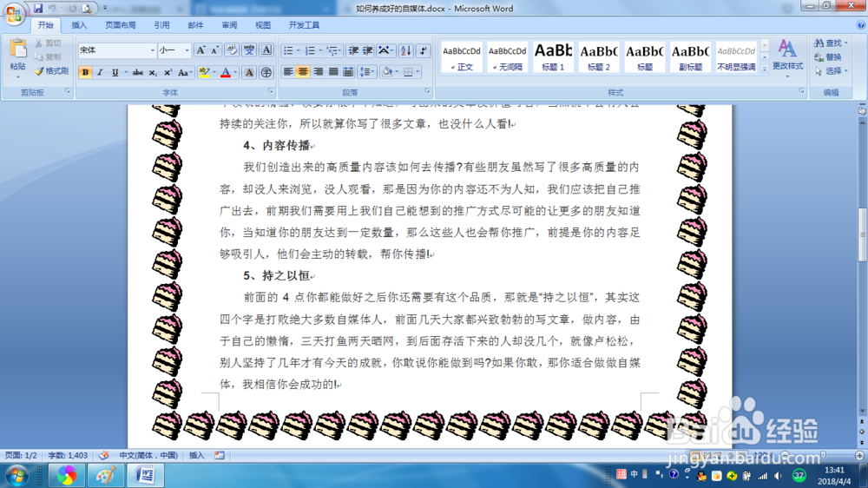Switch to the View (视图) tab
The image size is (868, 488).
[262, 25]
